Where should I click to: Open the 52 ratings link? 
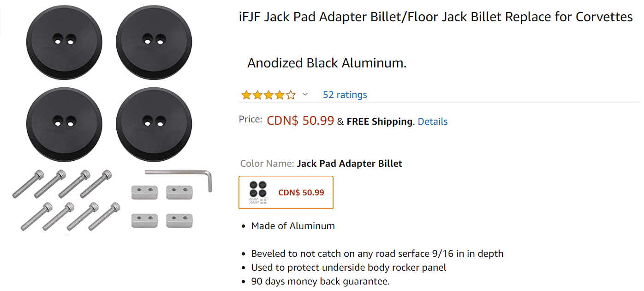click(345, 95)
